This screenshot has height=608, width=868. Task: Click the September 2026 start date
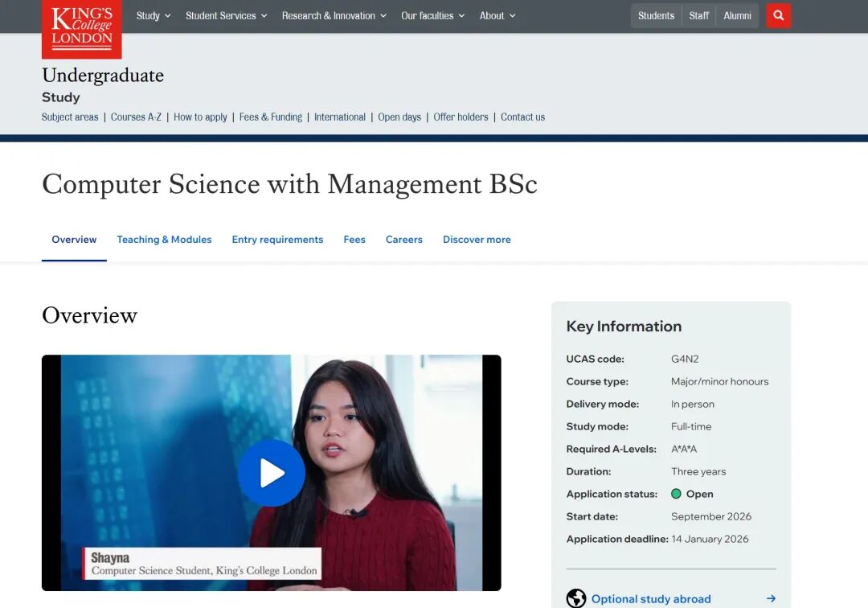[x=711, y=516]
